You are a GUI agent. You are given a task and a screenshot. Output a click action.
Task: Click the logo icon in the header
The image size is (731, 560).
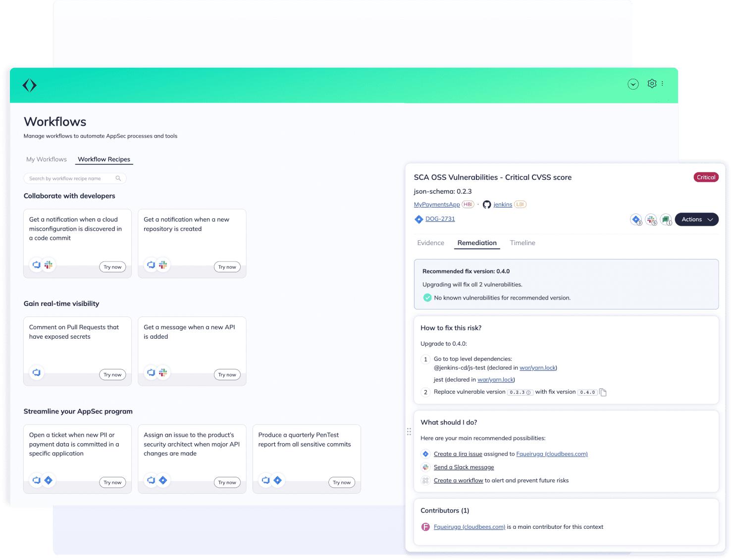(30, 85)
